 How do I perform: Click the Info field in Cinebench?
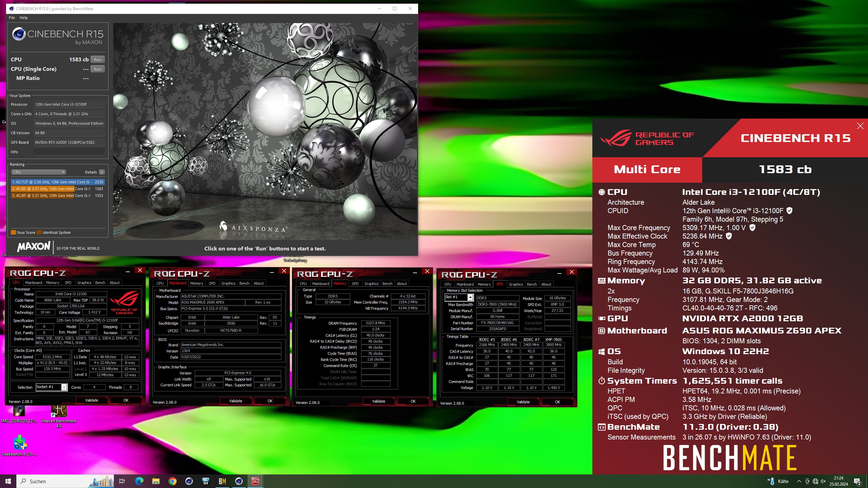[x=69, y=152]
